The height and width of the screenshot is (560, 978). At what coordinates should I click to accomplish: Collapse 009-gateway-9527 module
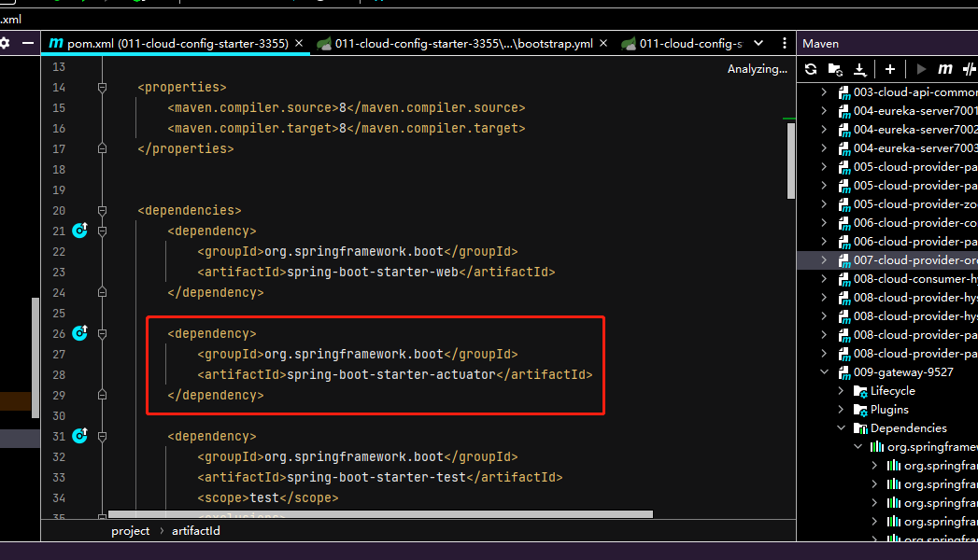click(824, 371)
